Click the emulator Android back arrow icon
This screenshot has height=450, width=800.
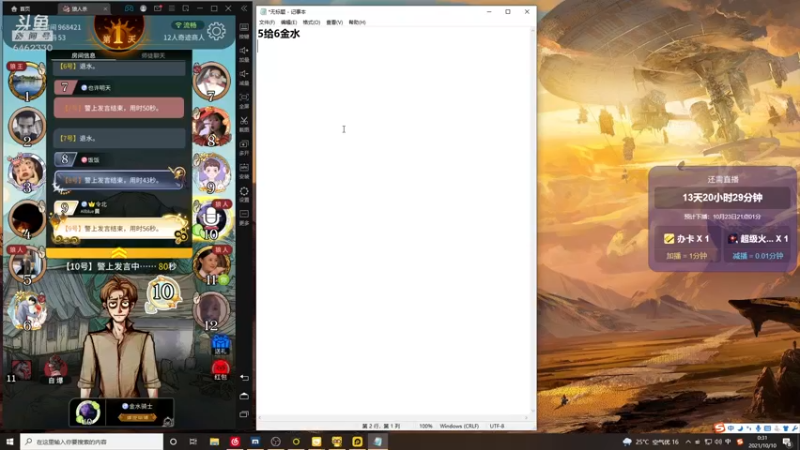click(x=244, y=378)
